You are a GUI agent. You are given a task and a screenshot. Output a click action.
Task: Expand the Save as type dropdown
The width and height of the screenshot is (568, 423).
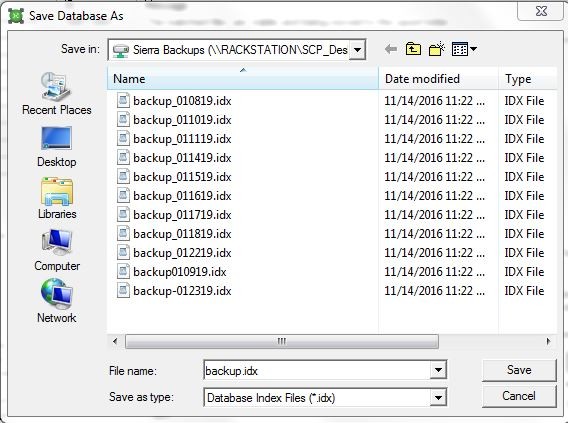(438, 398)
